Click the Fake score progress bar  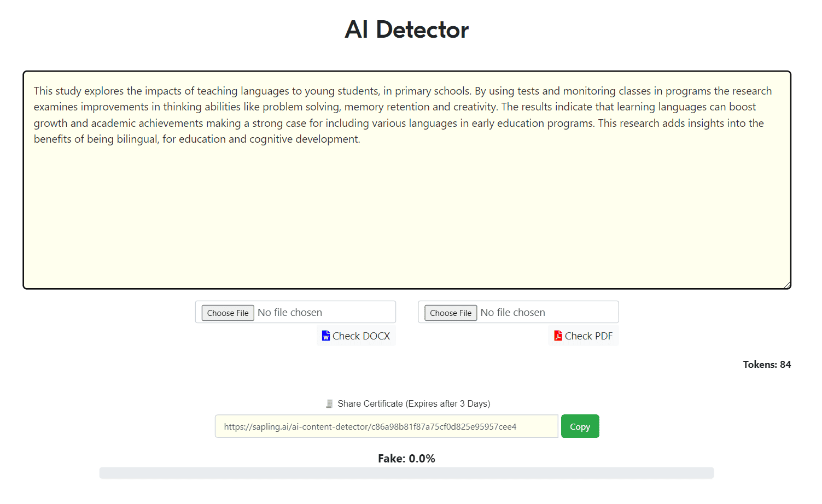(406, 473)
